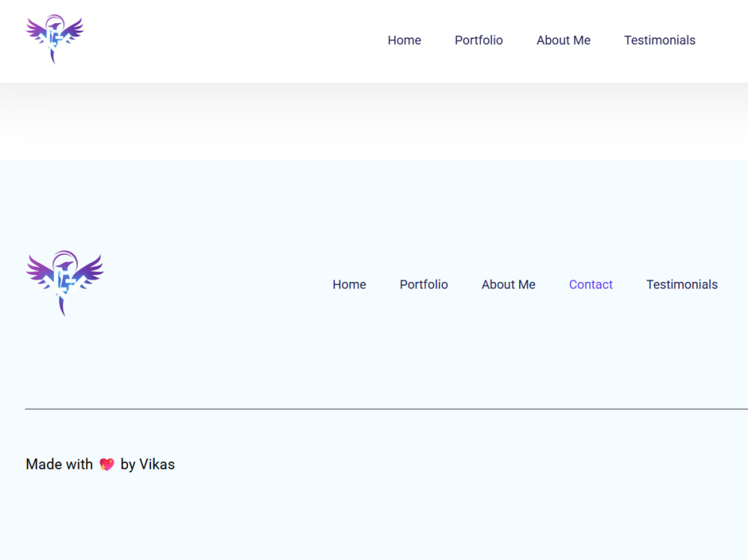Open Portfolio in the header navigation
Screen dimensions: 748x560
(x=479, y=40)
